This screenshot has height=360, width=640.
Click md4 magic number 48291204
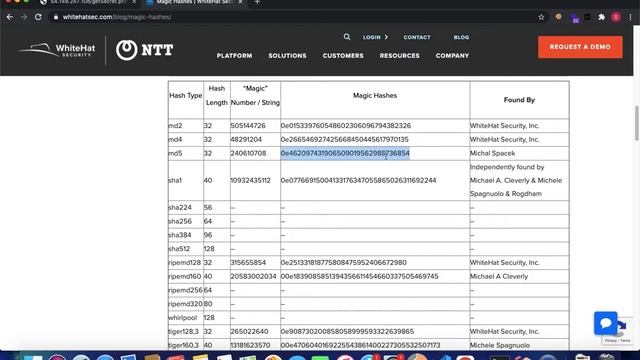pos(246,140)
